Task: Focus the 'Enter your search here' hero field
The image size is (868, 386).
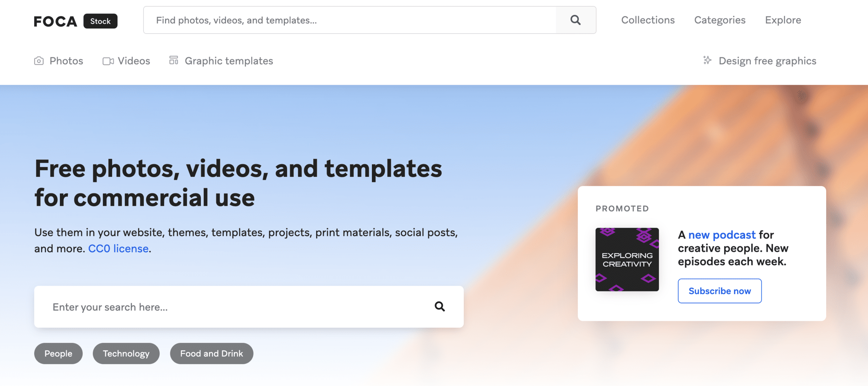Action: coord(249,306)
